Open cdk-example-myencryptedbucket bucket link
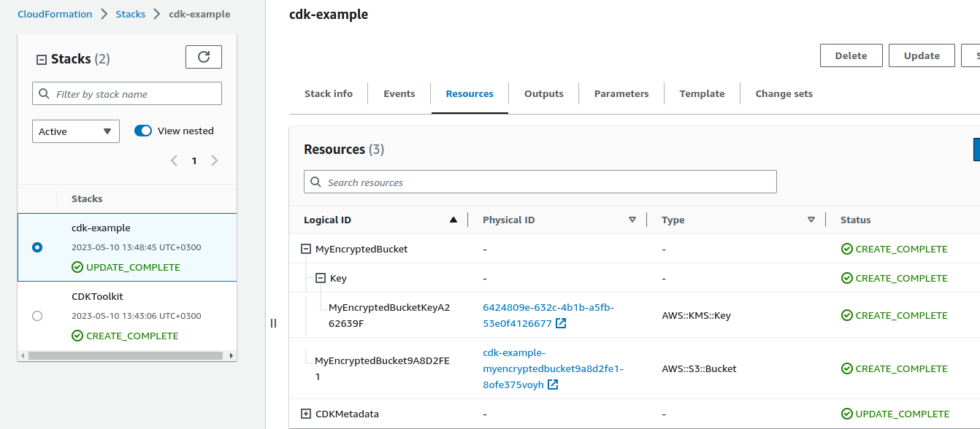The height and width of the screenshot is (429, 980). (553, 368)
